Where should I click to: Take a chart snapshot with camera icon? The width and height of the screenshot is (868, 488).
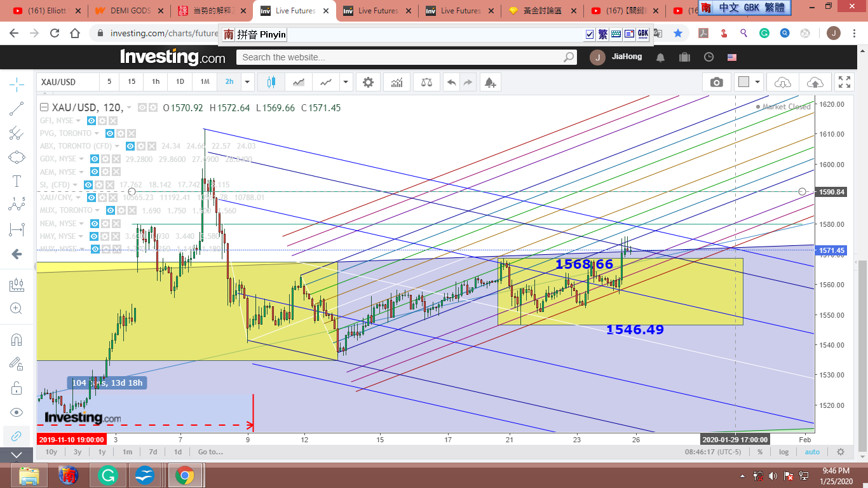tap(717, 82)
